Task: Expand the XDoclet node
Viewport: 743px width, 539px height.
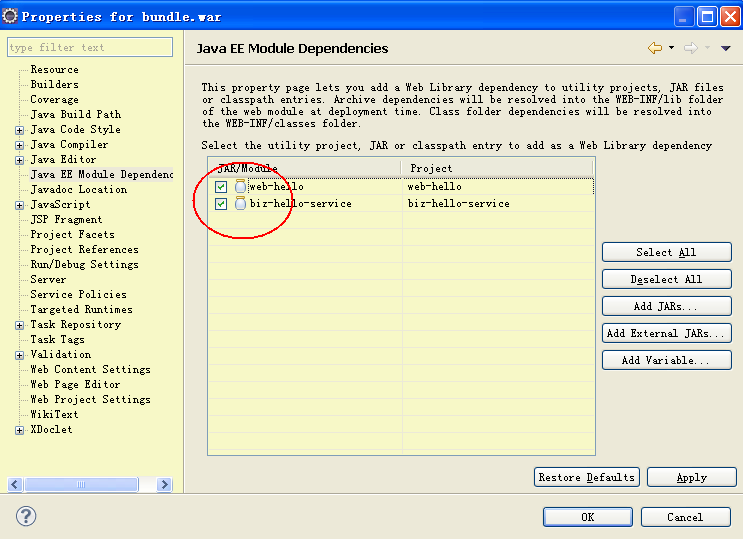Action: 19,430
